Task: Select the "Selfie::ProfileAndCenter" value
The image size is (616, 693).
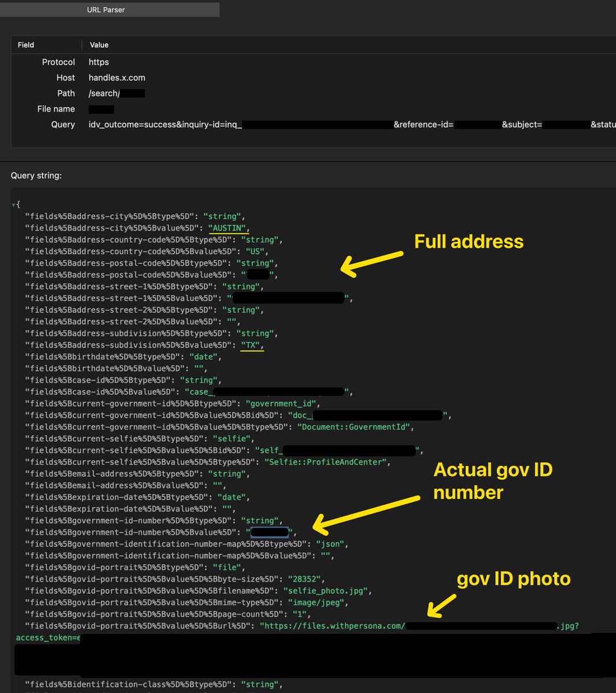Action: [x=325, y=462]
